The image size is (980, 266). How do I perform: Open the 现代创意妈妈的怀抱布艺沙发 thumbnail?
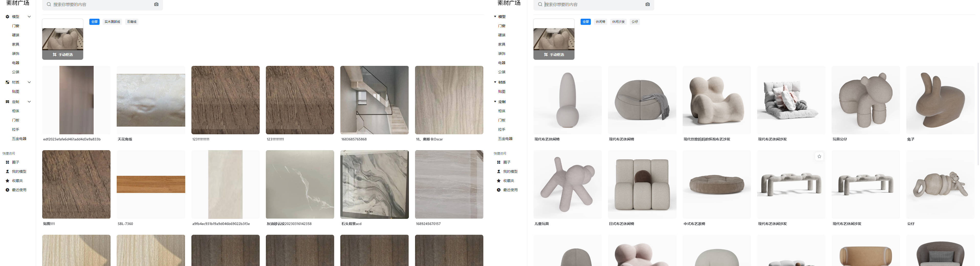[717, 100]
